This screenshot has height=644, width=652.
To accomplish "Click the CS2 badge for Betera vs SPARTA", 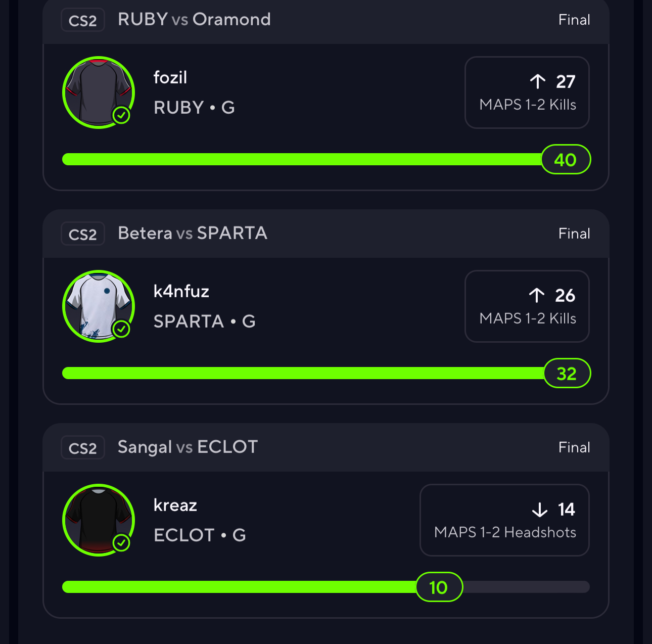I will pyautogui.click(x=83, y=235).
